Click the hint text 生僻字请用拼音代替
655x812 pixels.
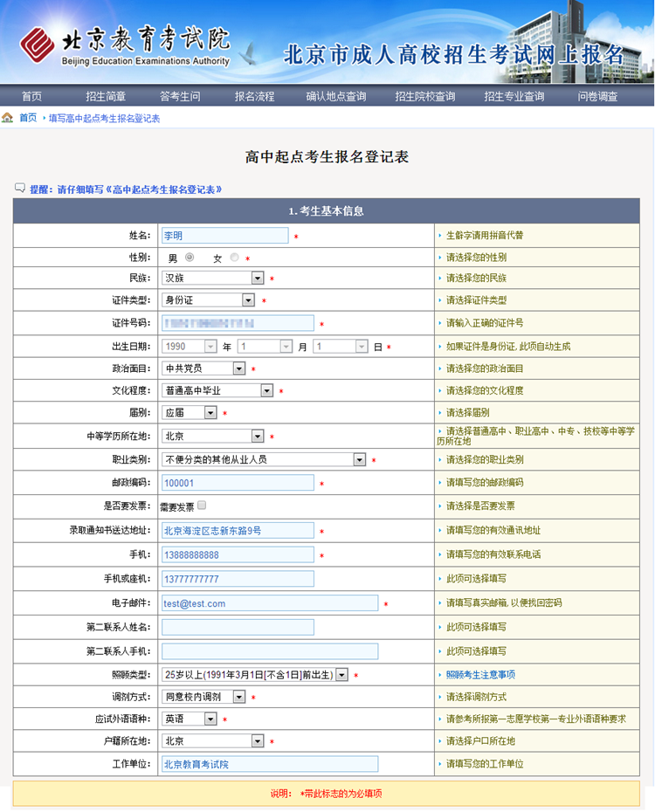pyautogui.click(x=485, y=235)
